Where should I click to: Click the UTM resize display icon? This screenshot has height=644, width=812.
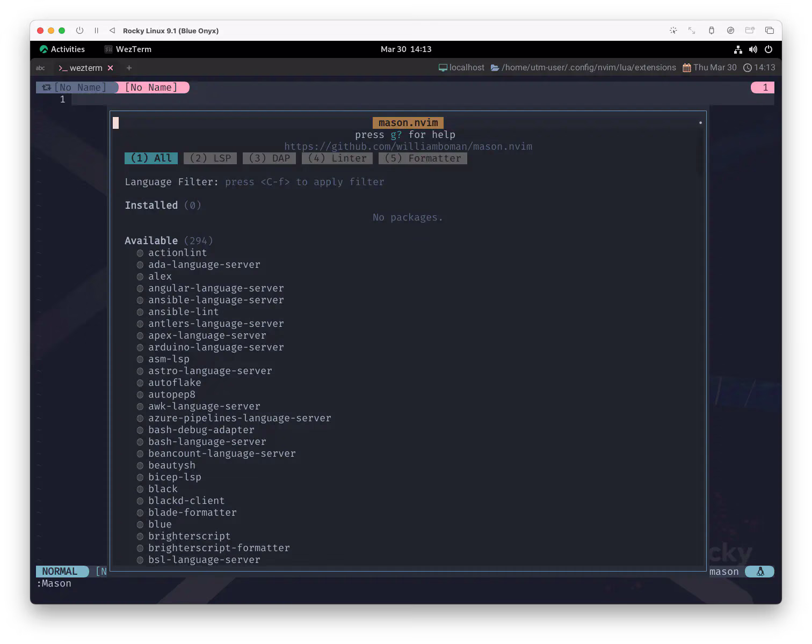click(692, 31)
